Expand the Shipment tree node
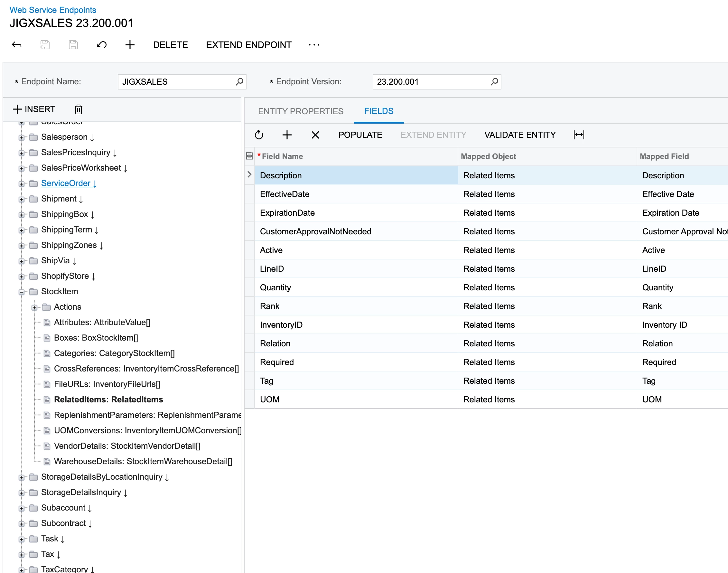Image resolution: width=728 pixels, height=573 pixels. point(22,199)
